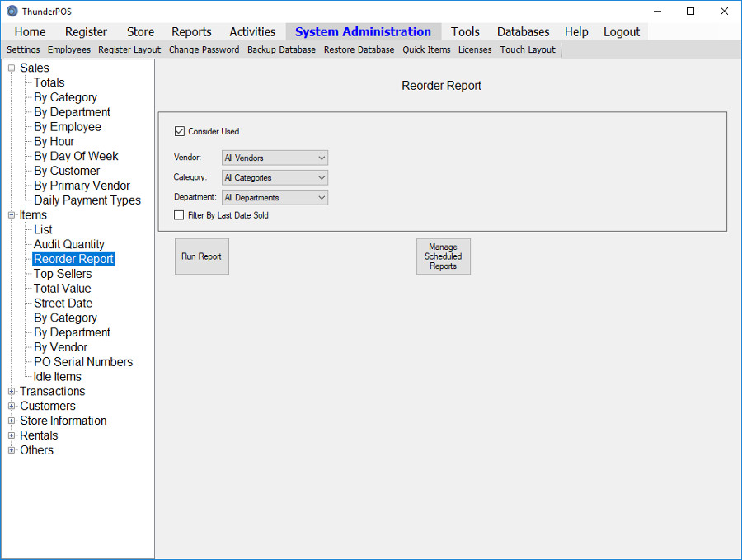Viewport: 742px width, 560px height.
Task: Select Backup Database in the submenu bar
Action: coord(281,49)
